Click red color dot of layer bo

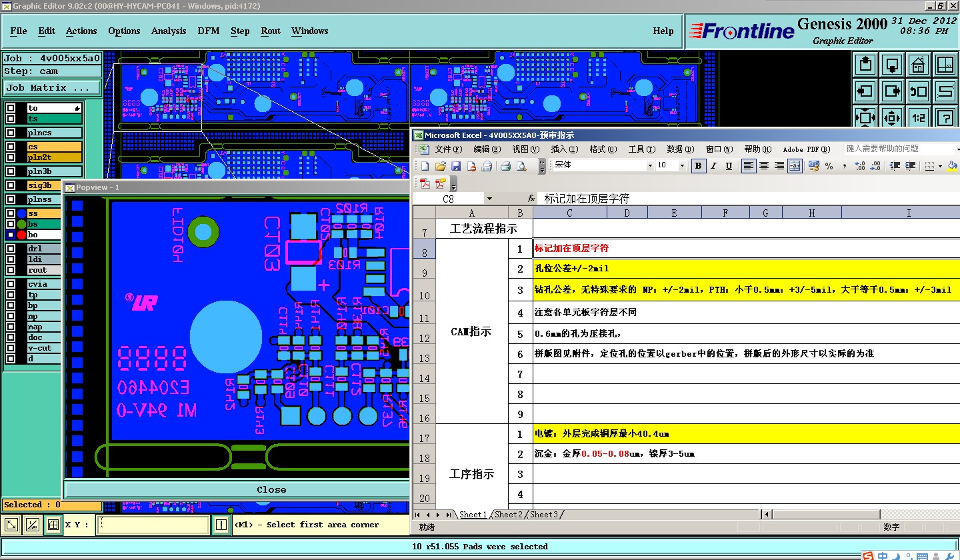click(21, 235)
